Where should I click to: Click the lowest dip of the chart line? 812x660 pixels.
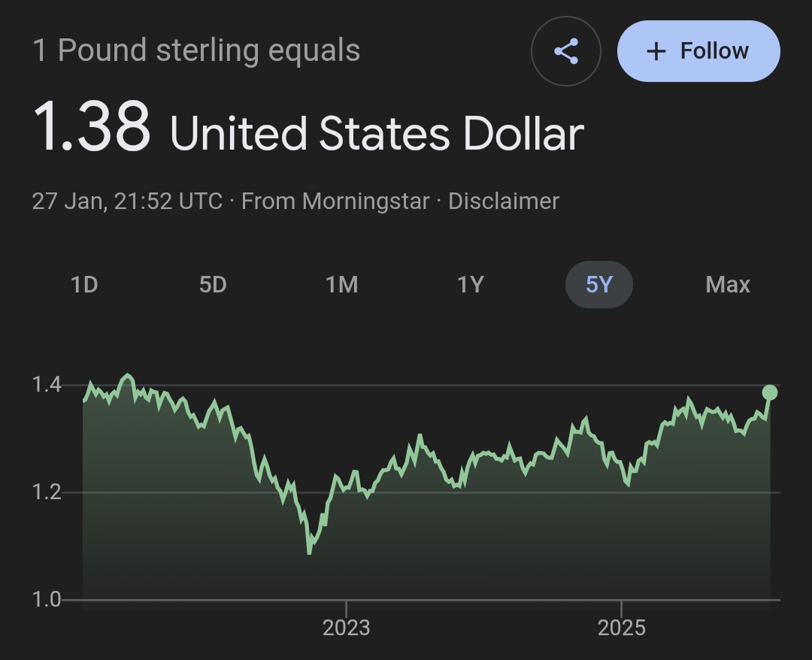click(x=309, y=553)
